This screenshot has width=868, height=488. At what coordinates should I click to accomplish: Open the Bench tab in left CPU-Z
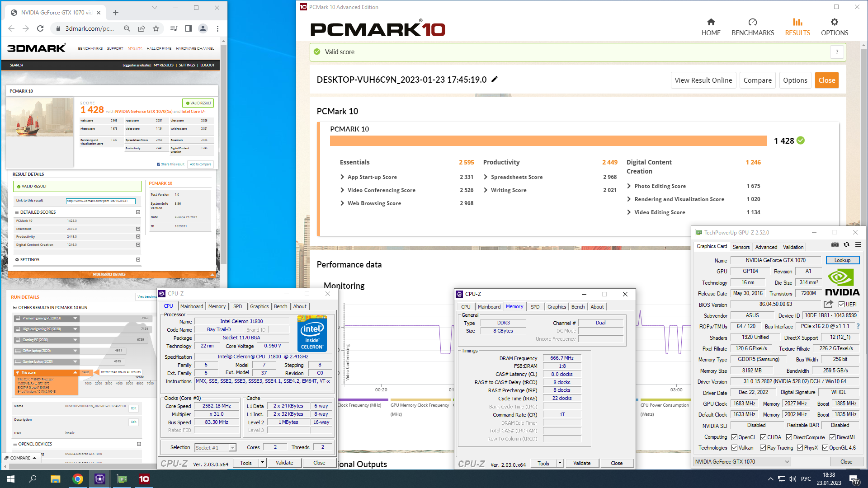coord(280,306)
